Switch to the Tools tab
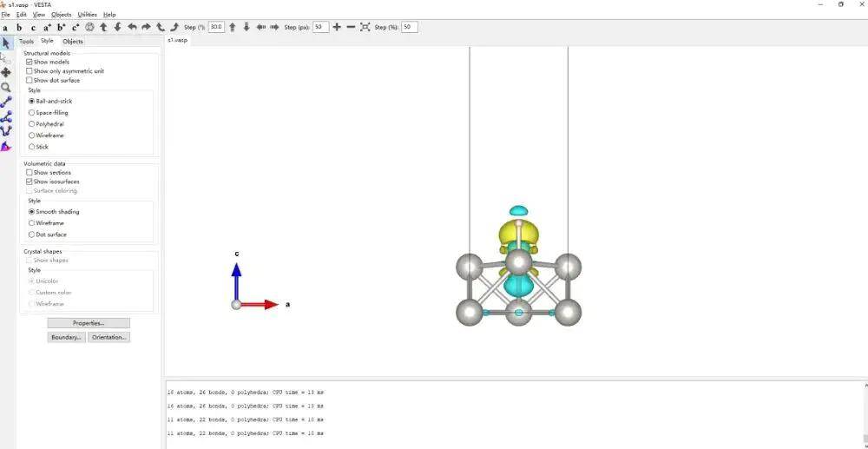 click(27, 41)
